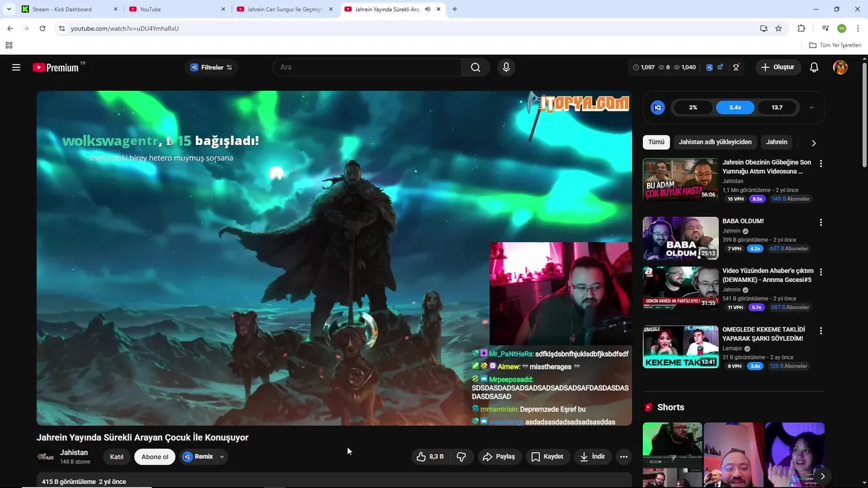Select the 2% vidIQ score pill
The height and width of the screenshot is (488, 868).
(x=693, y=107)
